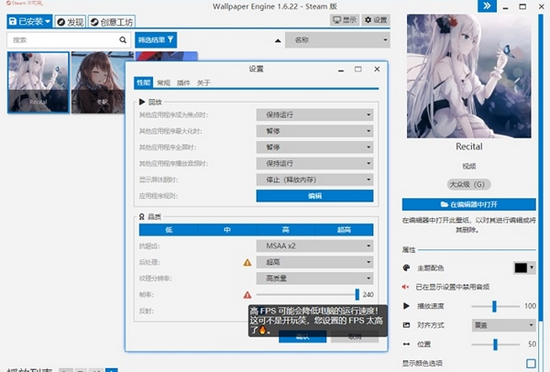Click the 视频 type label
Image resolution: width=550 pixels, height=372 pixels.
(x=469, y=166)
